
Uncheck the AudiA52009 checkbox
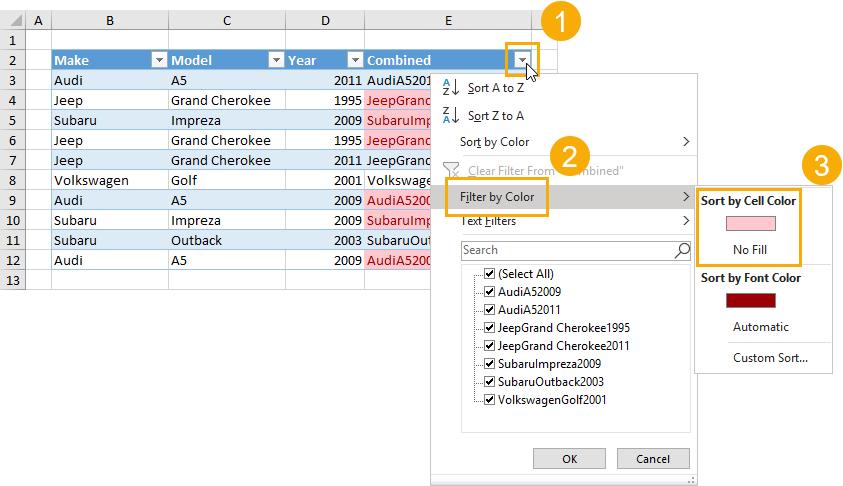(x=489, y=292)
